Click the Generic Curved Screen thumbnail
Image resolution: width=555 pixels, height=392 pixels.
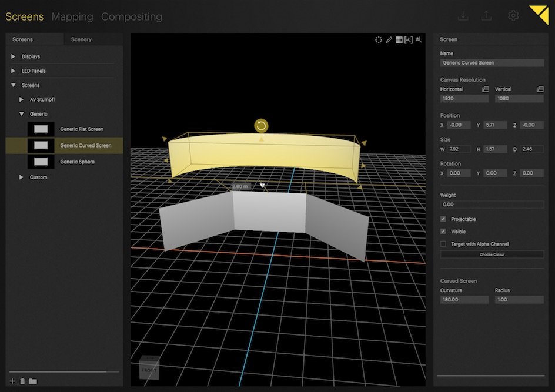tap(41, 145)
